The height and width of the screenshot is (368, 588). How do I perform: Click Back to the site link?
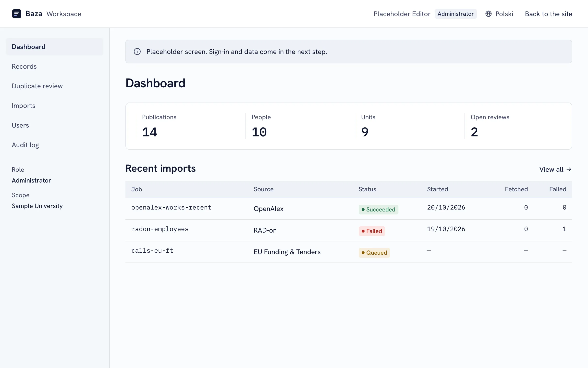click(x=548, y=14)
